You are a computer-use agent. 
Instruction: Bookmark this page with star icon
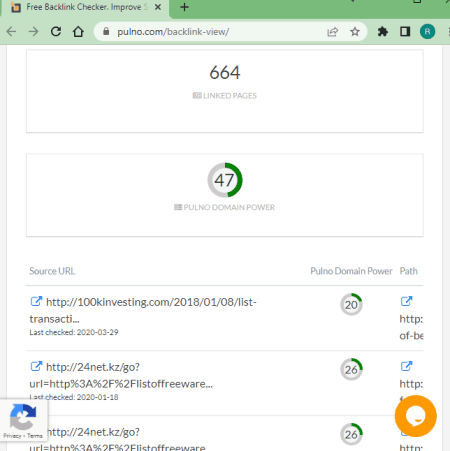coord(355,32)
